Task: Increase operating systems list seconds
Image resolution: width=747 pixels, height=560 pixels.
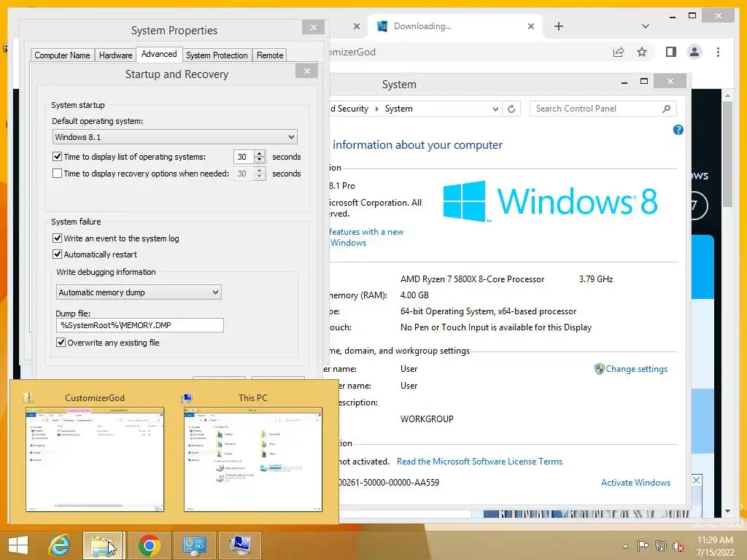Action: click(259, 153)
